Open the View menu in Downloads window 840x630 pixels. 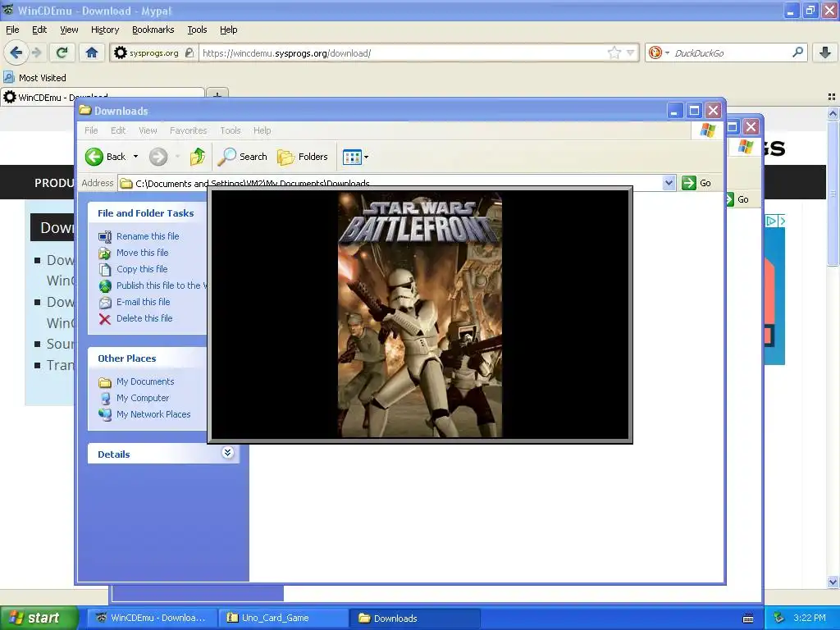148,130
